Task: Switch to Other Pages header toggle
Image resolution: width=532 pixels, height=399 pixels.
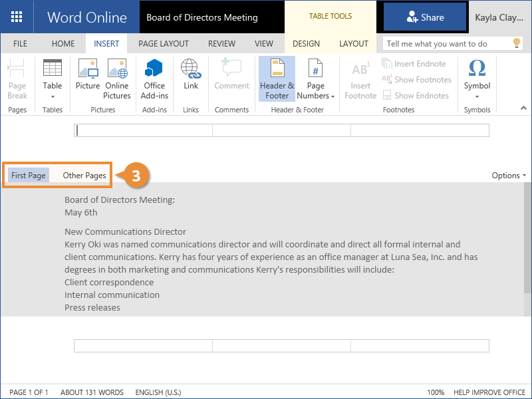Action: coord(84,176)
